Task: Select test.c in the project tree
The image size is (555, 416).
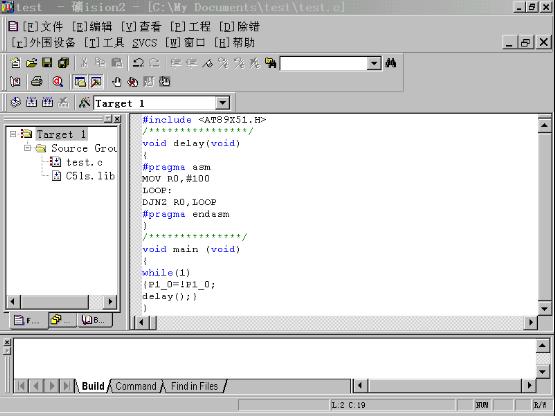Action: pos(84,162)
